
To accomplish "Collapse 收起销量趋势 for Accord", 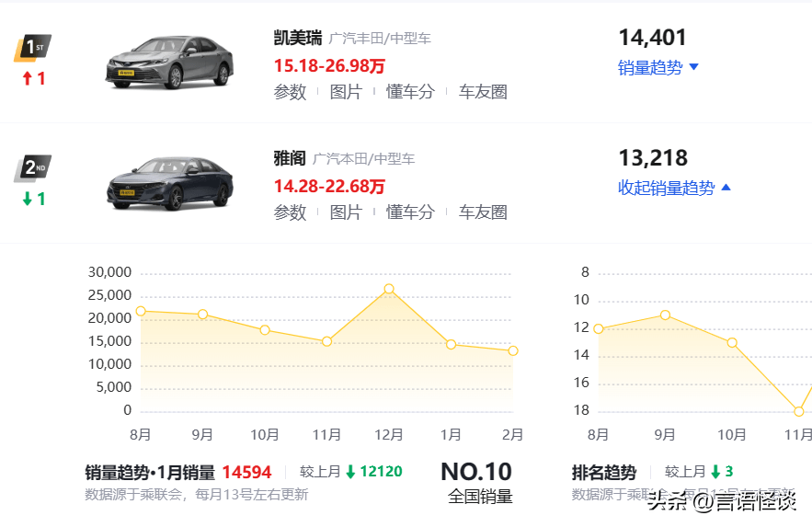I will coord(674,188).
